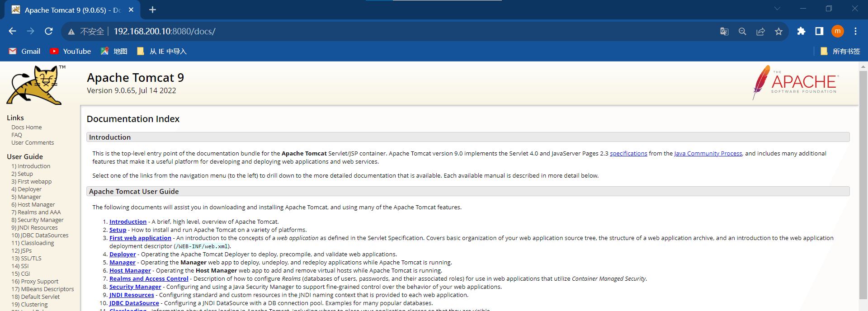
Task: Open sidebar item 10) JDBC DataSources
Action: 40,236
